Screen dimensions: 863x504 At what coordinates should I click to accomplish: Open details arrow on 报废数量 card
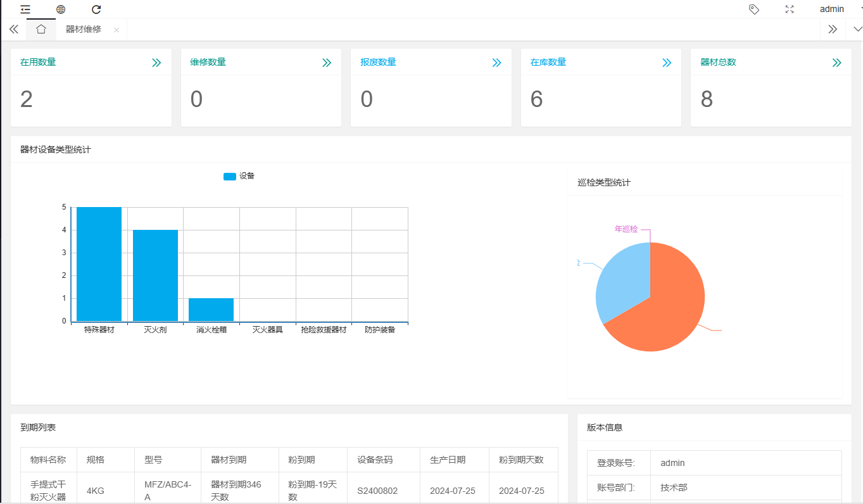497,63
